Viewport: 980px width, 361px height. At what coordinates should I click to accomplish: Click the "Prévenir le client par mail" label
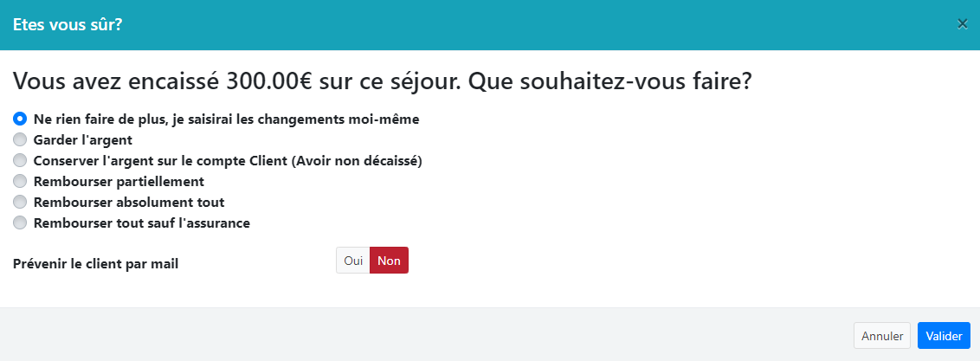coord(95,263)
